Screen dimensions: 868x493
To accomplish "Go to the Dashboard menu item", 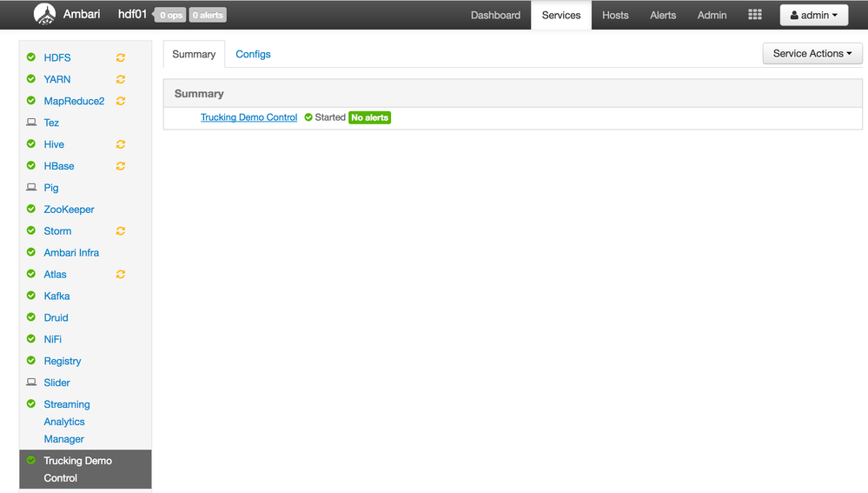I will coord(495,15).
